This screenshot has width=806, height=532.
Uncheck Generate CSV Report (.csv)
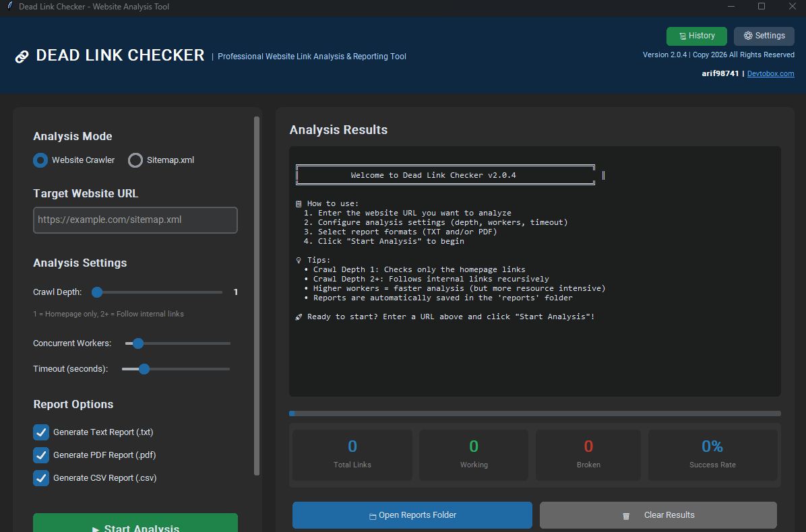[41, 477]
